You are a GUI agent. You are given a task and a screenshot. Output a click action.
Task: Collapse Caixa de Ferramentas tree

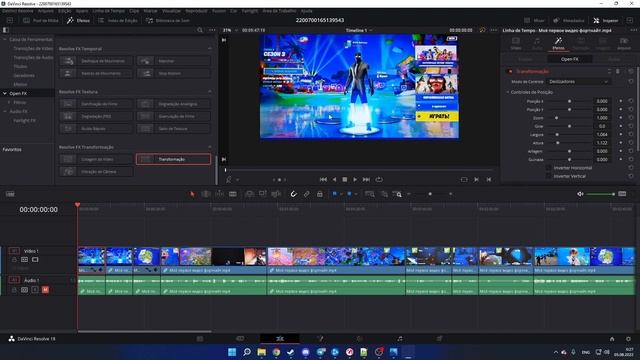pos(5,40)
